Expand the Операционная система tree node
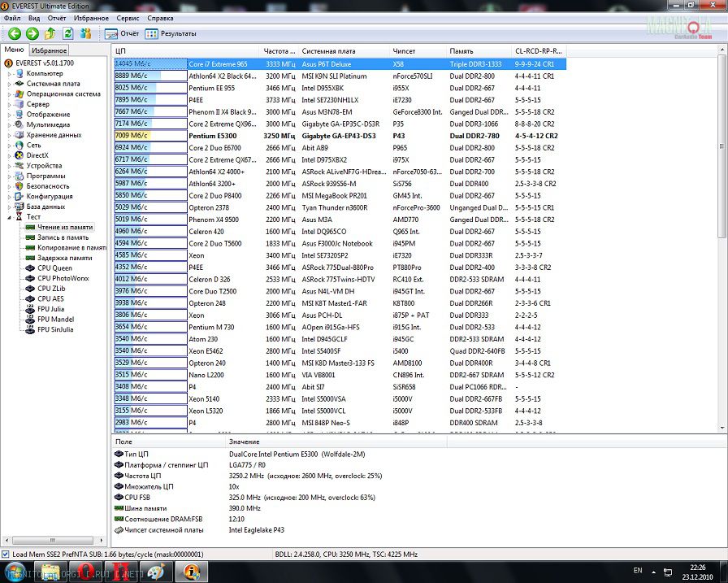Viewport: 728px width, 583px height. click(x=9, y=94)
